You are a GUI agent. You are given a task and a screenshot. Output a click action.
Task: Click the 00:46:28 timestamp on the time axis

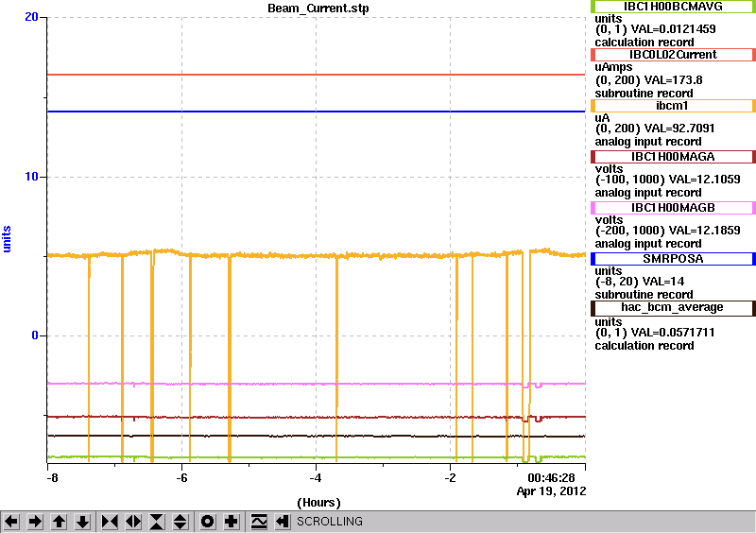551,478
